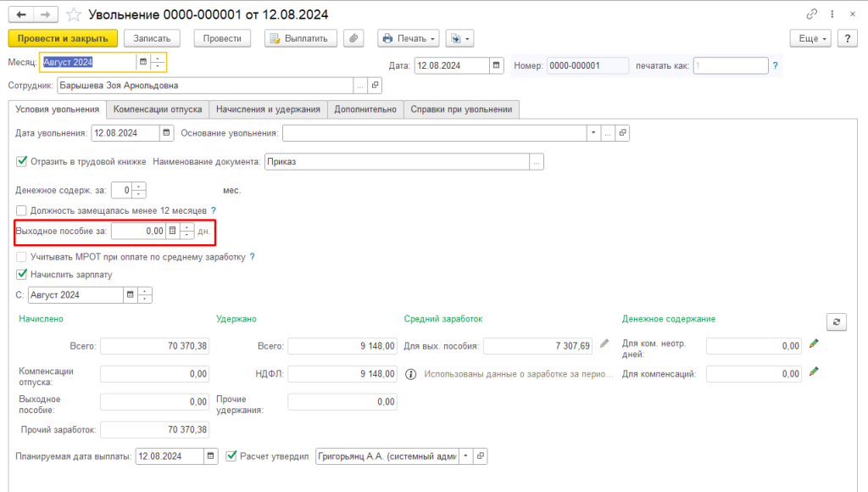Viewport: 868px width, 492px height.
Task: Click the copy link icon at top right
Action: tap(812, 14)
